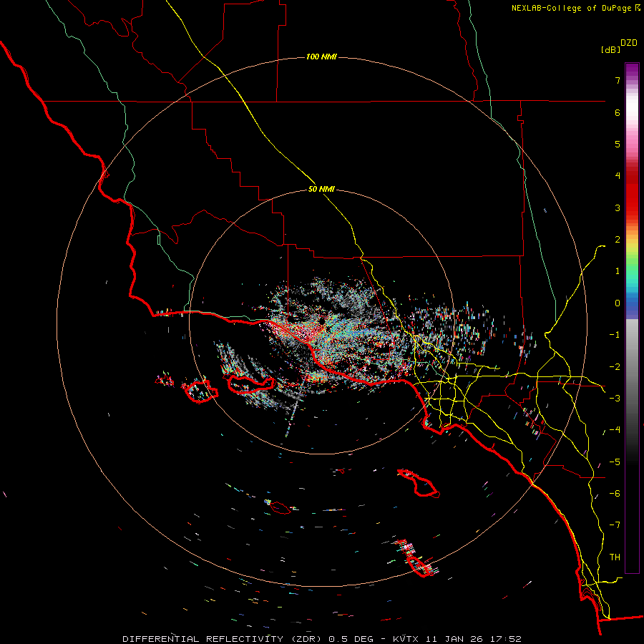Viewport: 644px width, 644px height.
Task: Click the 50 NMI range ring label
Action: tap(321, 190)
